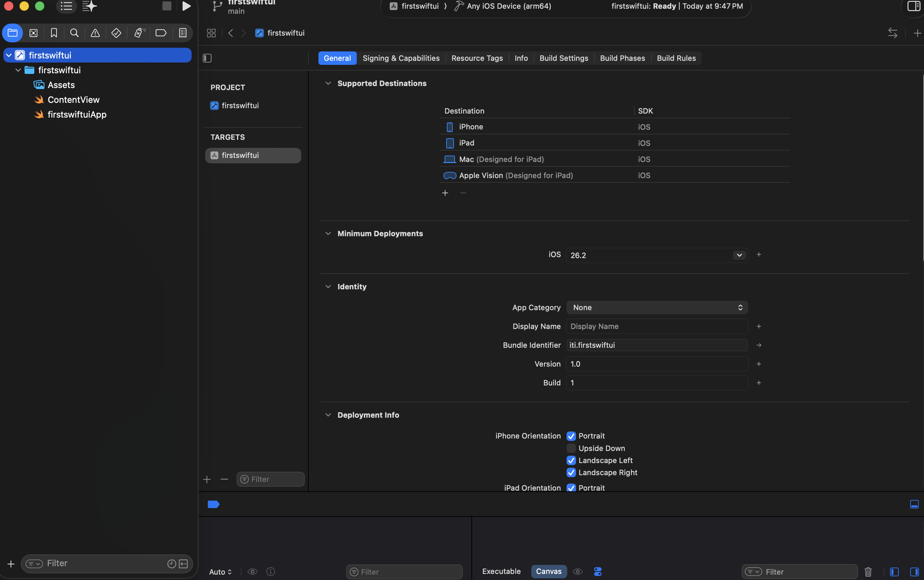The image size is (924, 580).
Task: Click the trash icon in debug console
Action: tap(868, 572)
